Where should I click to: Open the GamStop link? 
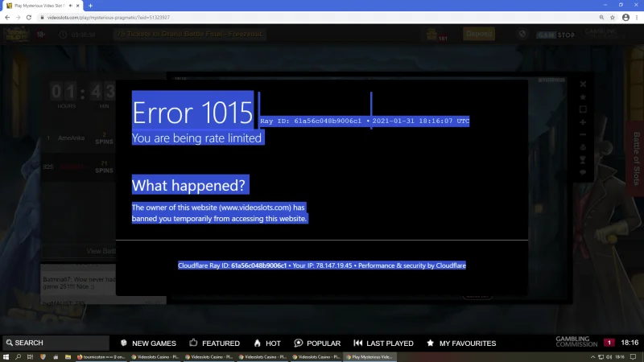[x=555, y=35]
